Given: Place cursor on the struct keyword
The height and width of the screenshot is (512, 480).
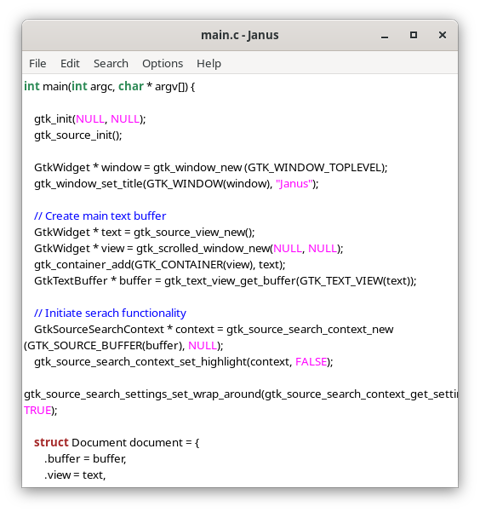Looking at the screenshot, I should 51,442.
